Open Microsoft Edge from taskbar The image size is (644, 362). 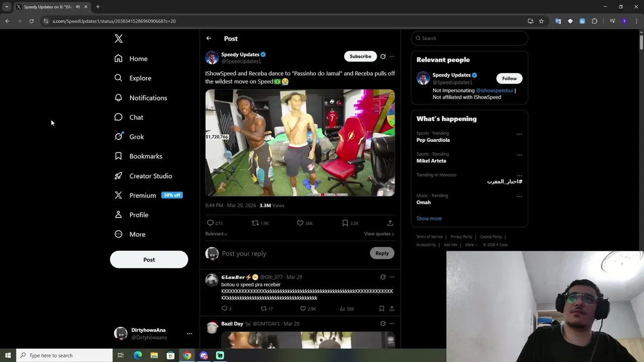tap(137, 355)
